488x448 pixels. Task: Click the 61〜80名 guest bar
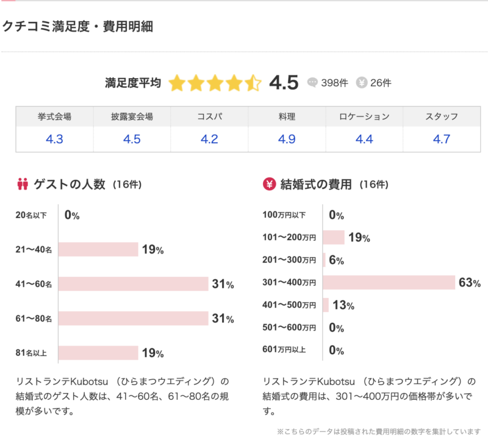pos(134,318)
